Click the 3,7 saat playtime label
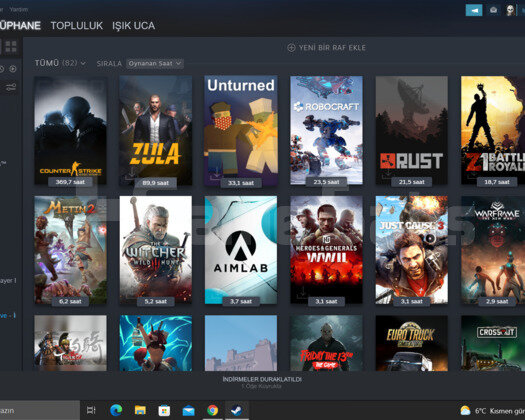 pyautogui.click(x=241, y=301)
